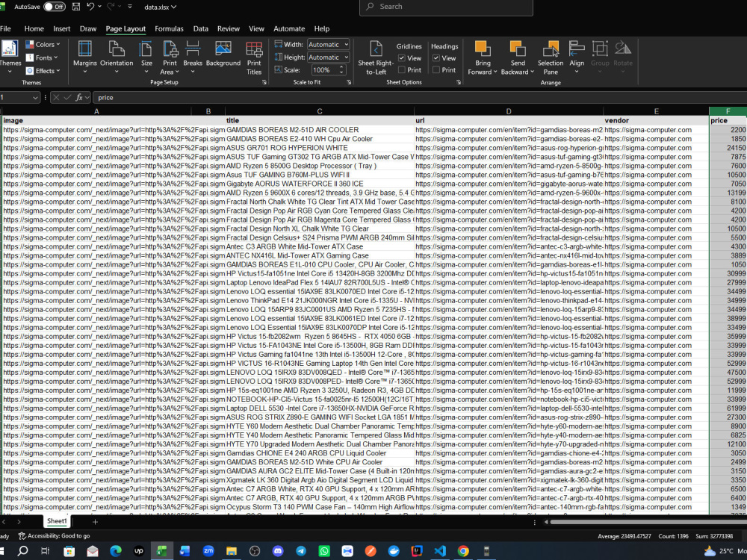Click the horizontal scrollbar thumb

(648, 522)
